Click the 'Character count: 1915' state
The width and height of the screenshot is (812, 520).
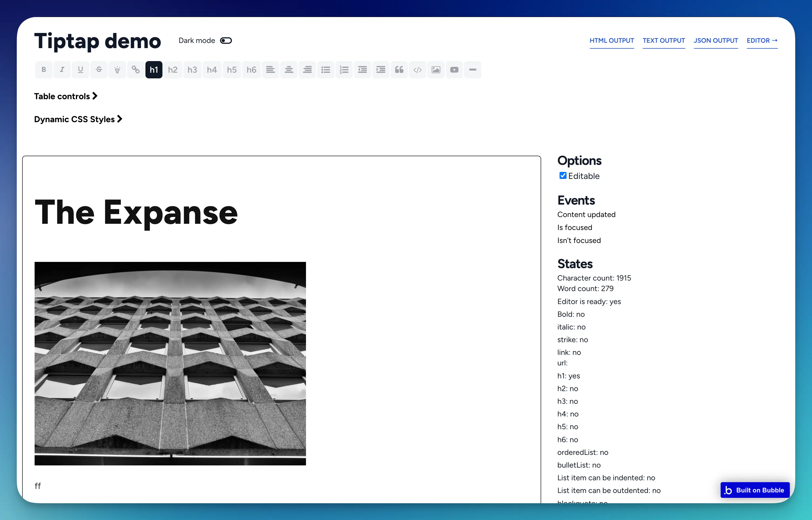[594, 278]
